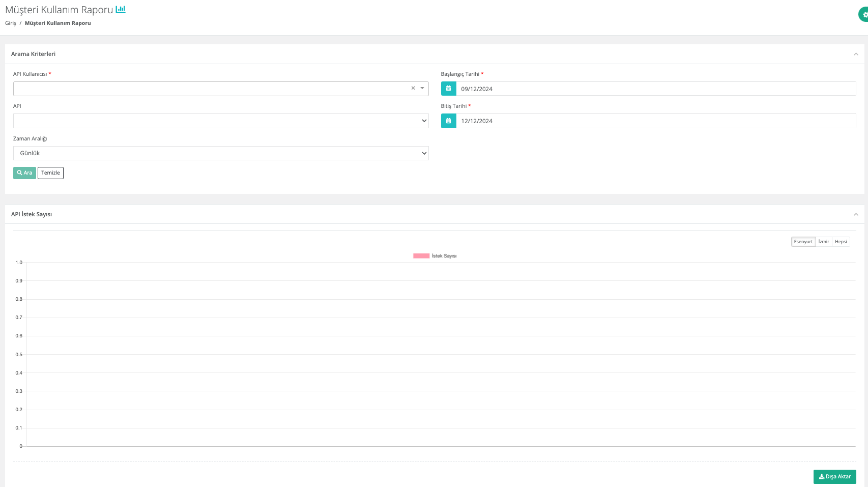Select the Esenyurt chart filter

803,242
